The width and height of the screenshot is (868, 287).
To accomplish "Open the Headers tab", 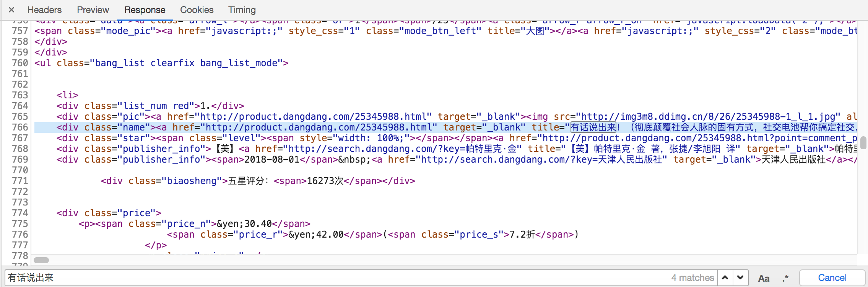I will (44, 10).
